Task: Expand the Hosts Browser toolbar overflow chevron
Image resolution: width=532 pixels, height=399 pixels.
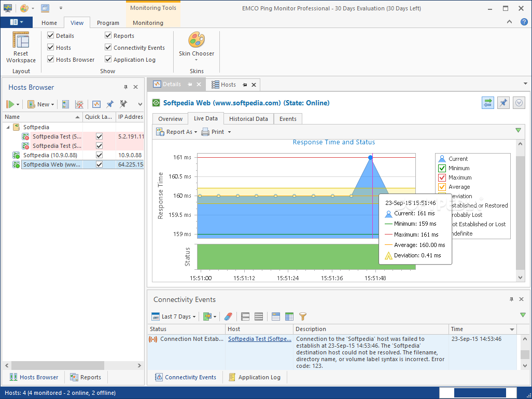Action: coord(140,104)
